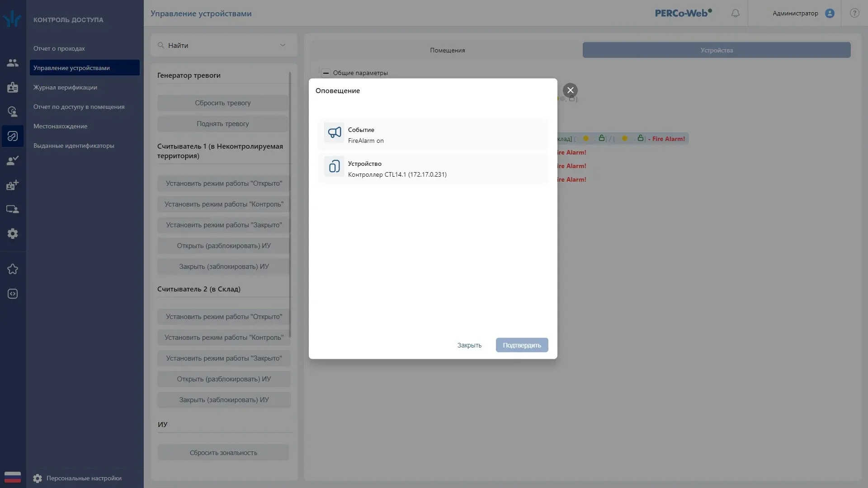Open the code brackets sidebar icon

(13, 294)
